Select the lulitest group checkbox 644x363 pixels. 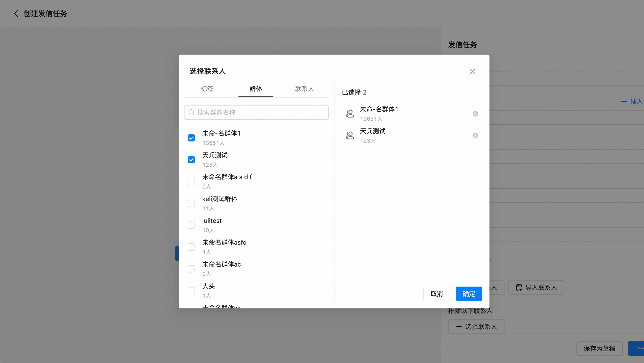pyautogui.click(x=191, y=225)
